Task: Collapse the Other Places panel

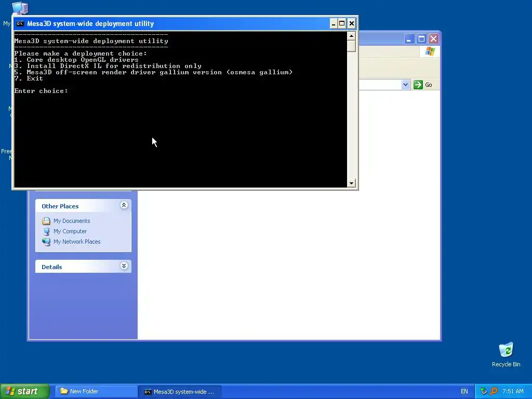Action: 124,205
